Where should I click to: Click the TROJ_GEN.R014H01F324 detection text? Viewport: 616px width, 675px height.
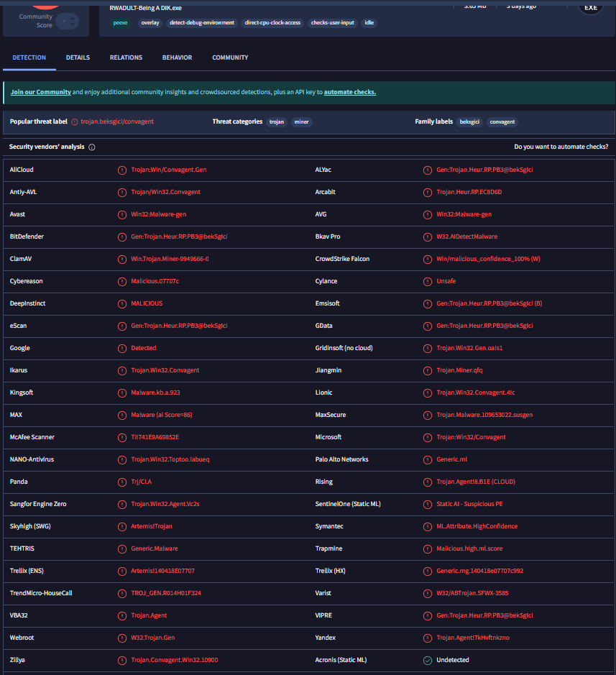coord(166,593)
